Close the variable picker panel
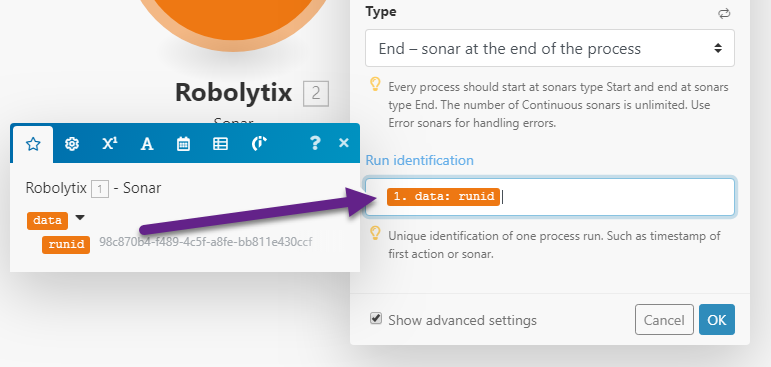771x367 pixels. pyautogui.click(x=344, y=143)
